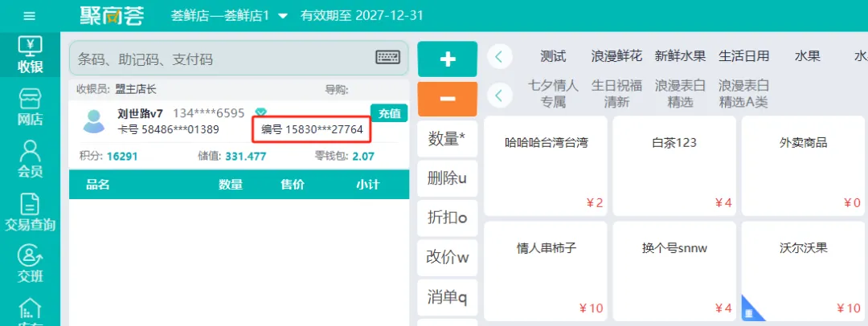Click the masked phone 134****6595

(209, 113)
